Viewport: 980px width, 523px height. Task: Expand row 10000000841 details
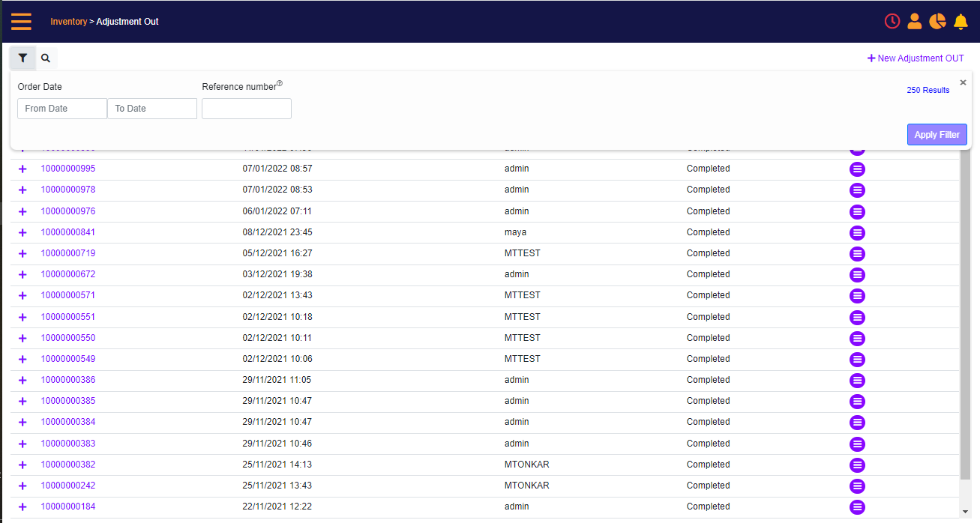pos(22,232)
